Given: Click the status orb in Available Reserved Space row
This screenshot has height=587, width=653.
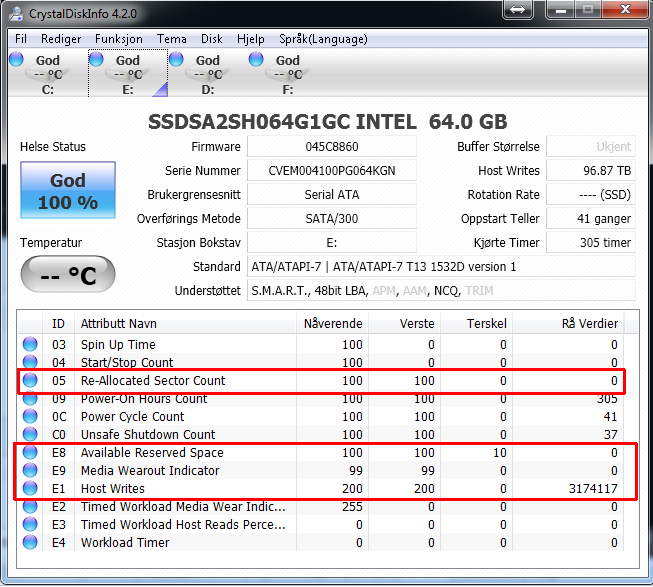Looking at the screenshot, I should click(x=30, y=452).
